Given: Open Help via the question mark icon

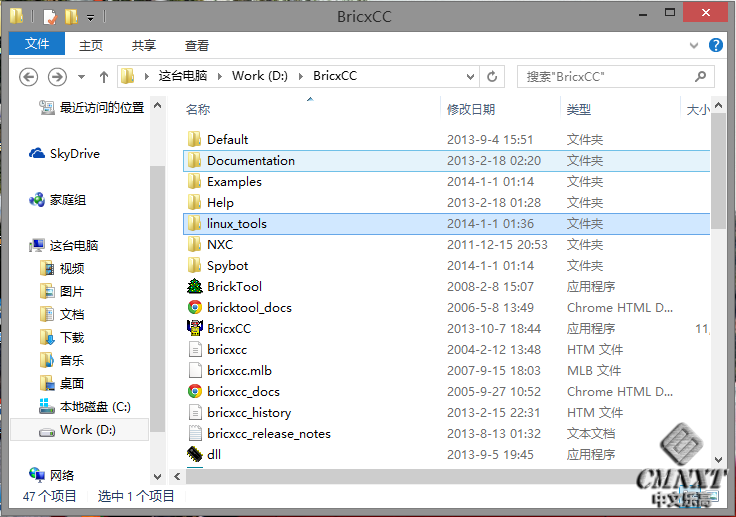Looking at the screenshot, I should (x=716, y=46).
